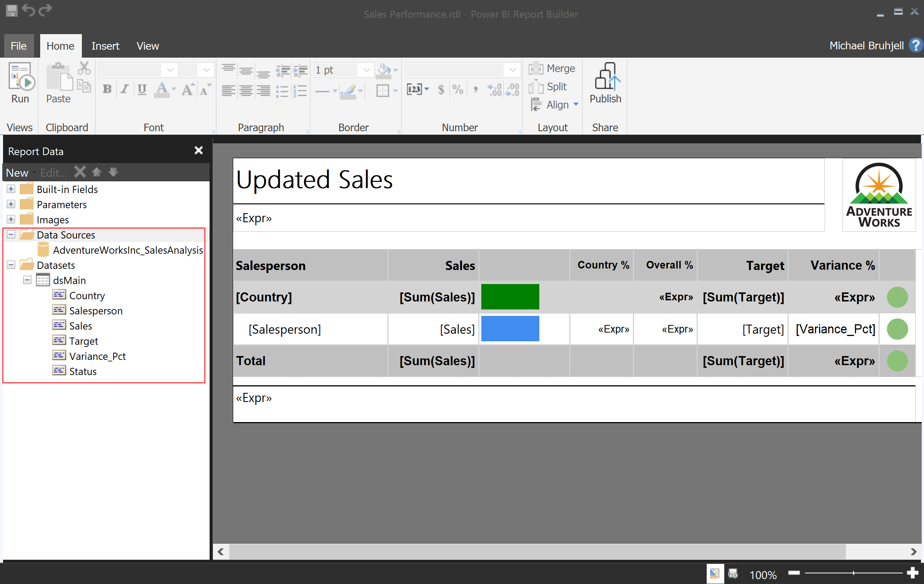Click the close button on Report Data panel
Image resolution: width=924 pixels, height=584 pixels.
tap(198, 150)
